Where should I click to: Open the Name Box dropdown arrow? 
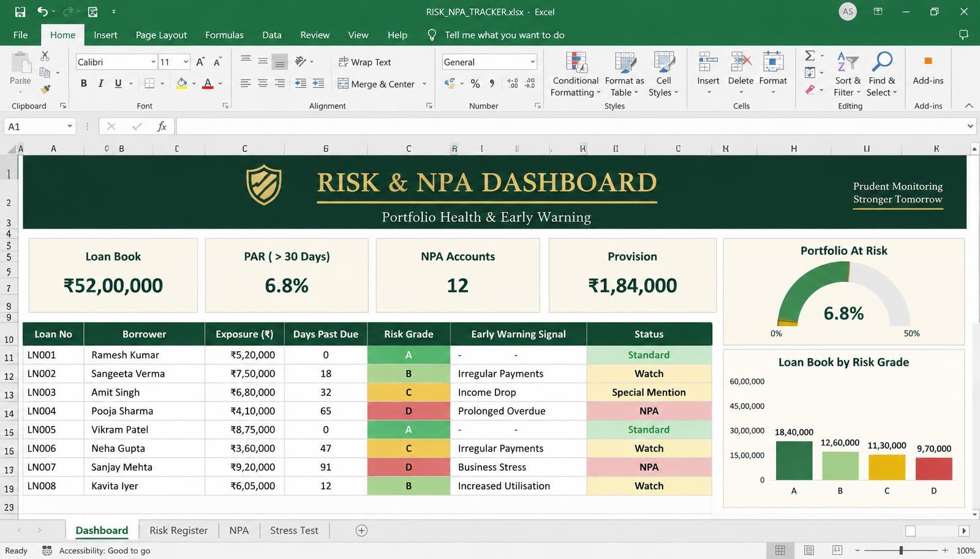point(70,126)
